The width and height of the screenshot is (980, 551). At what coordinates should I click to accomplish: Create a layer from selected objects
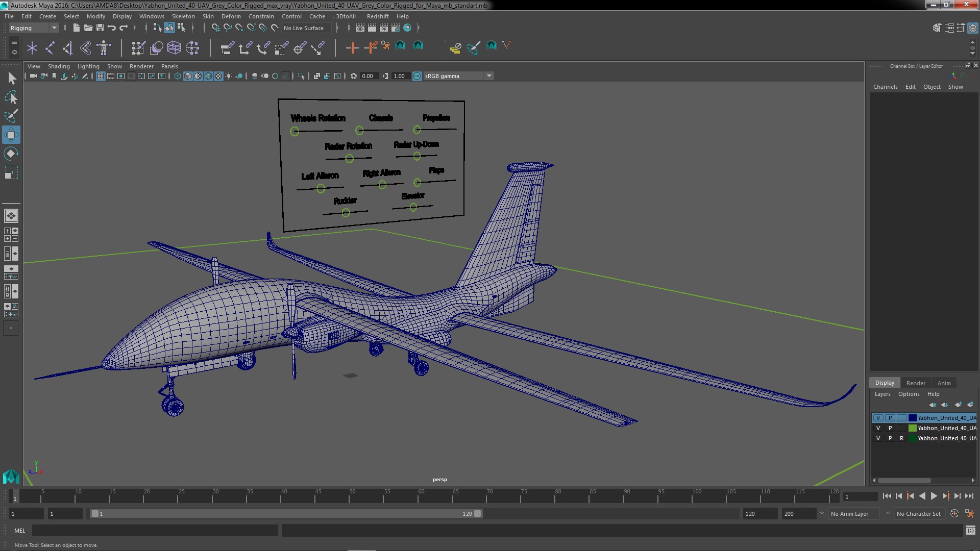[970, 405]
